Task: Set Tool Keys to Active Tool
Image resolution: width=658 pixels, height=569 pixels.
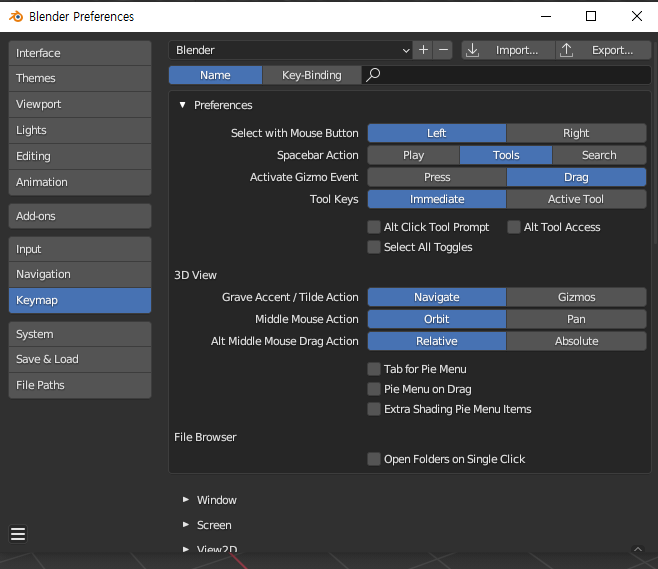Action: click(x=576, y=199)
